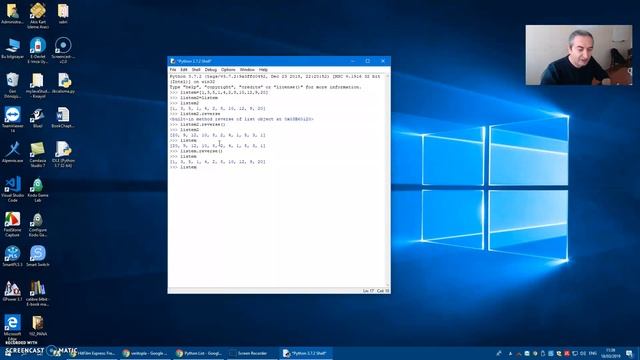Open the Debug menu
Screen dimensions: 640x360
(x=211, y=70)
